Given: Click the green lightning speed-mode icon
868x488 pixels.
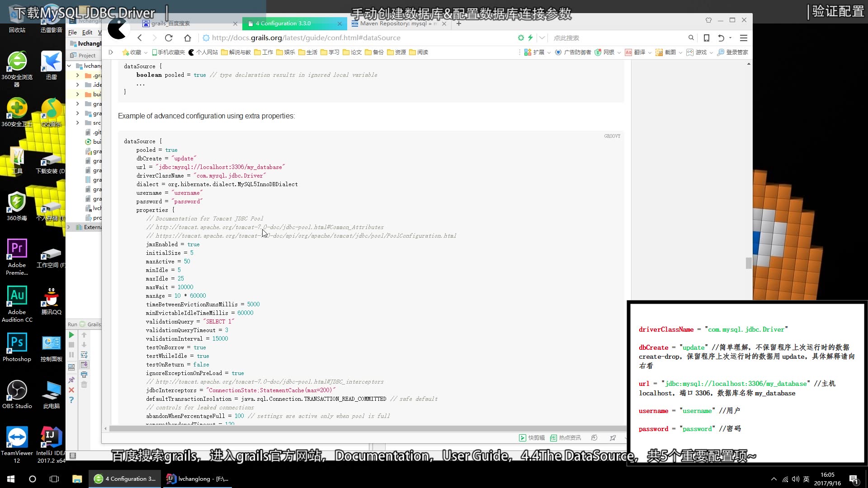Looking at the screenshot, I should [x=530, y=38].
